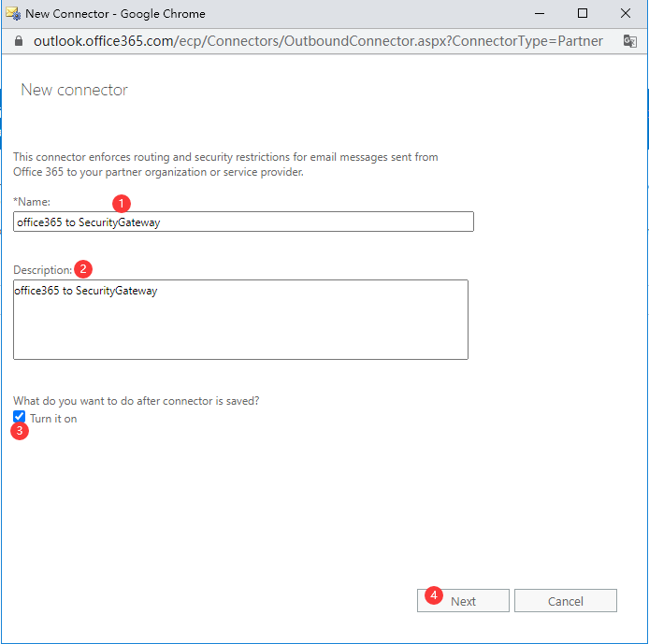The height and width of the screenshot is (644, 649).
Task: Click the outlook.office365.com URL in address bar
Action: click(318, 41)
